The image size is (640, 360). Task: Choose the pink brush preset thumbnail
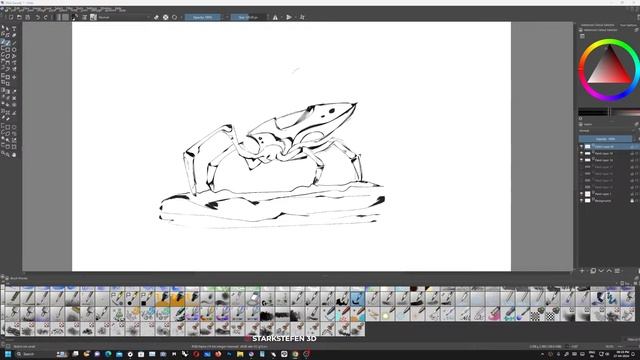[x=494, y=313]
